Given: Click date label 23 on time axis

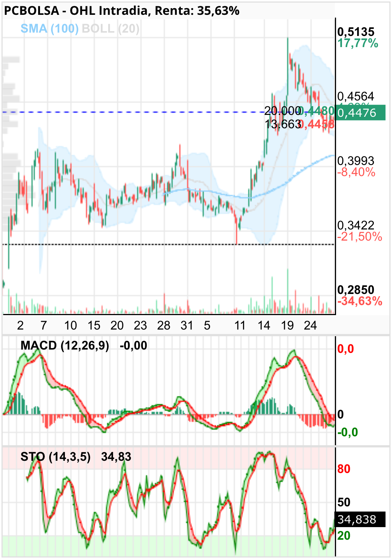Looking at the screenshot, I should (x=140, y=325).
